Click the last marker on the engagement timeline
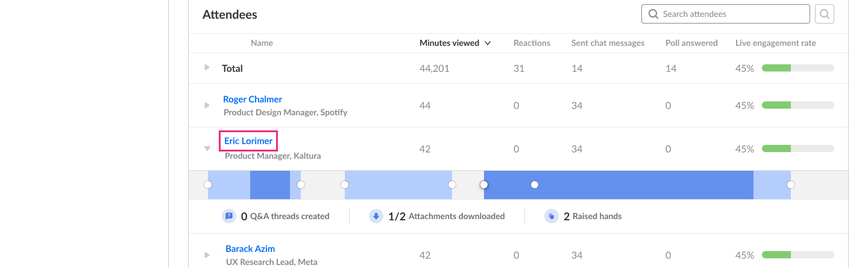 (x=791, y=185)
